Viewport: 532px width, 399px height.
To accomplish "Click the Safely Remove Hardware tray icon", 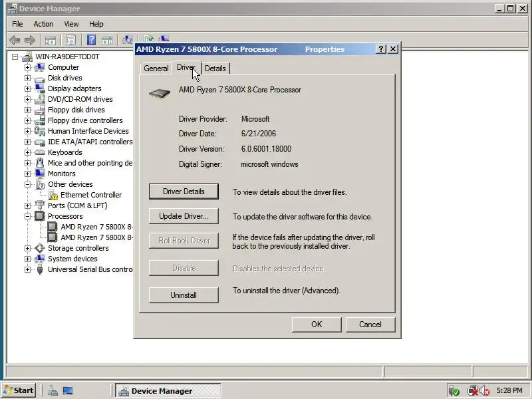I will click(454, 391).
